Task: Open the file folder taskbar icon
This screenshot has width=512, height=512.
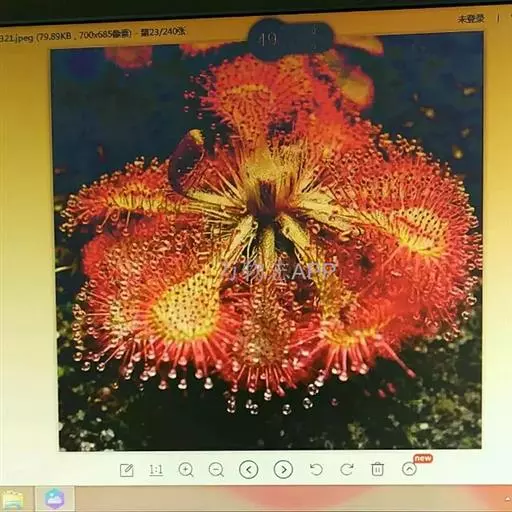Action: click(x=13, y=500)
